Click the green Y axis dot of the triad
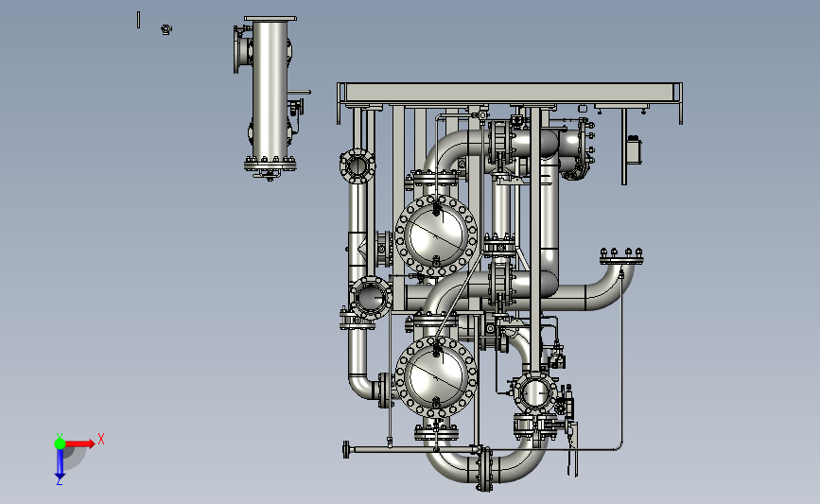The height and width of the screenshot is (504, 820). coord(60,443)
